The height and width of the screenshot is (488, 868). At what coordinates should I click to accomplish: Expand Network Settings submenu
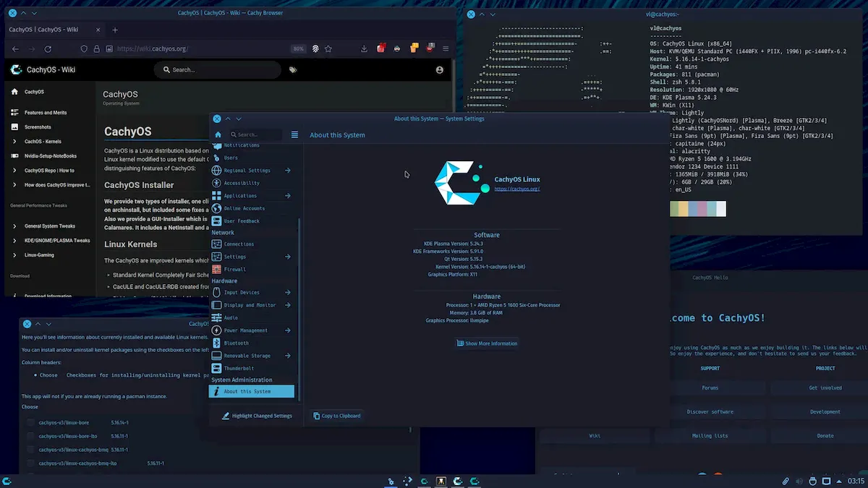point(288,257)
